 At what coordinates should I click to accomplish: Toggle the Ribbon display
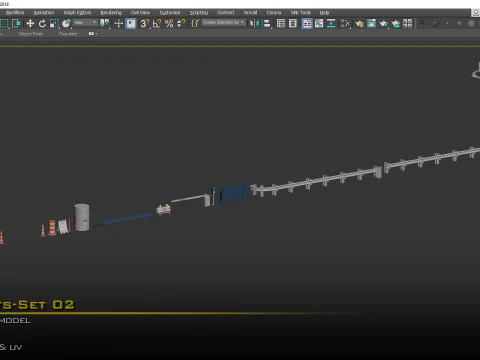point(307,23)
